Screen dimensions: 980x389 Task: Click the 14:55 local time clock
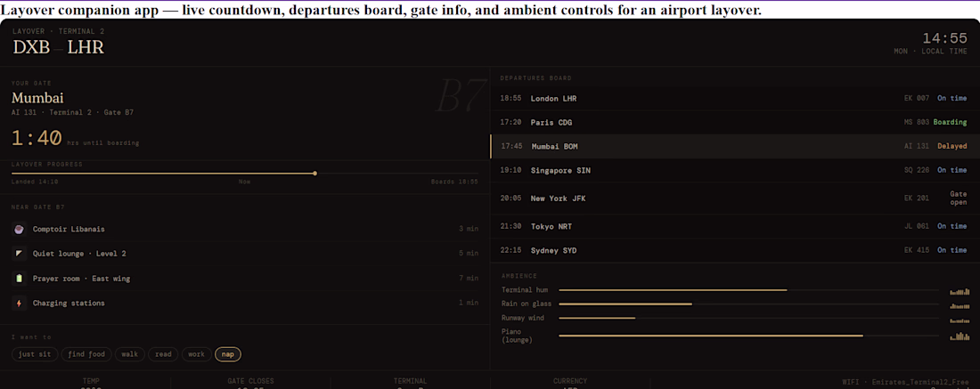point(945,38)
